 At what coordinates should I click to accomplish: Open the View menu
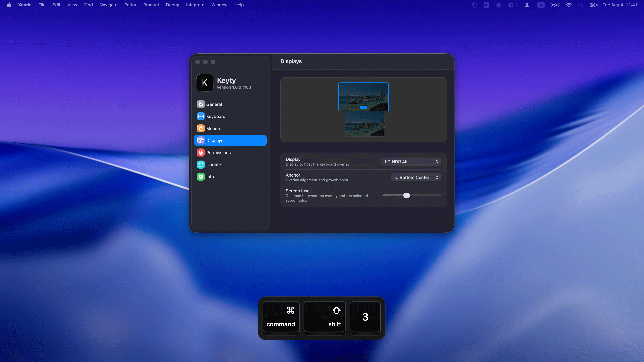(72, 5)
